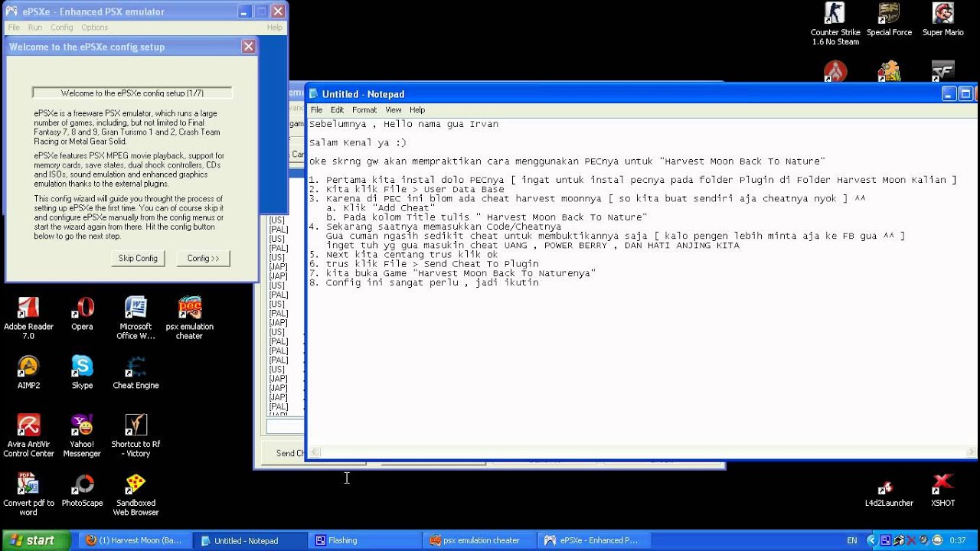Open ePSXe Config menu
Screen dimensions: 980x551
[x=62, y=28]
